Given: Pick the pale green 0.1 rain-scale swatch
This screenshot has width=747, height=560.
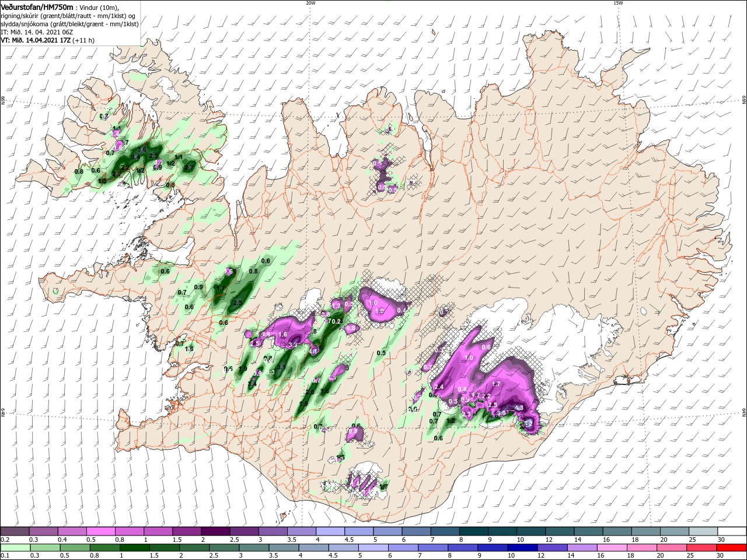Looking at the screenshot, I should [15, 548].
